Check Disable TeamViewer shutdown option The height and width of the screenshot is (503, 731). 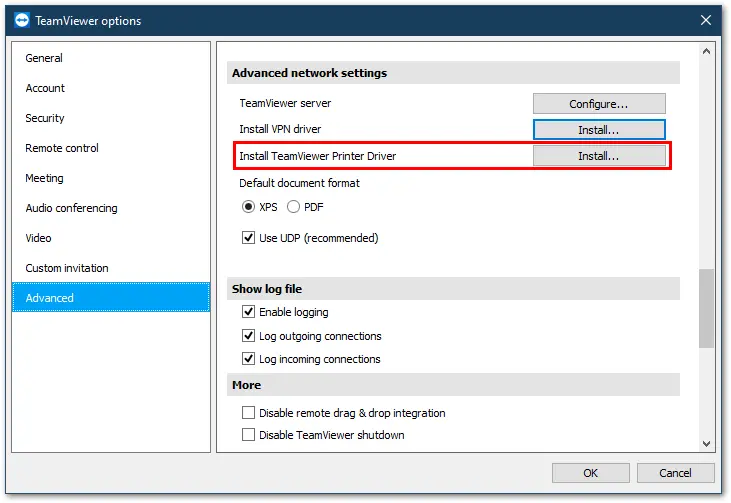[x=248, y=434]
